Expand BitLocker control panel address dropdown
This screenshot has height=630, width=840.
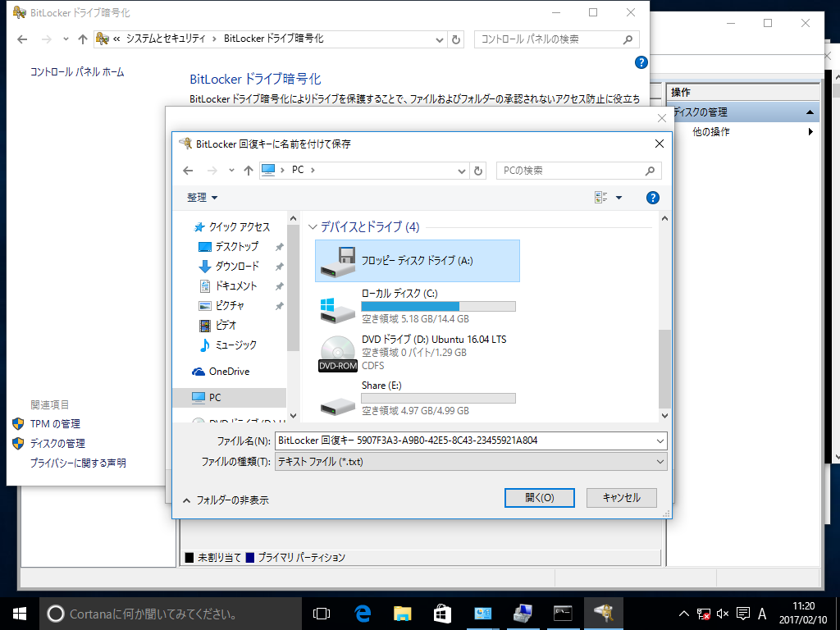click(x=440, y=39)
